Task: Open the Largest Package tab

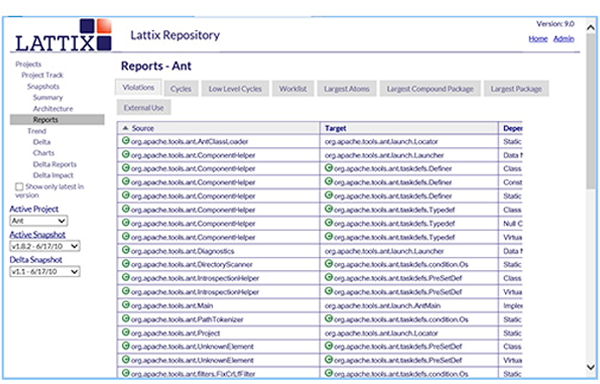Action: pyautogui.click(x=516, y=89)
